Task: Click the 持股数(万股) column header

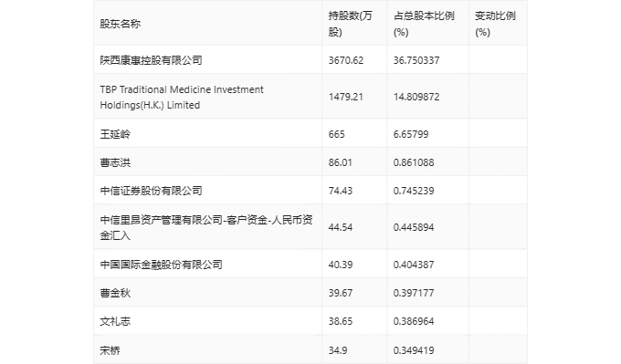Action: coord(350,24)
